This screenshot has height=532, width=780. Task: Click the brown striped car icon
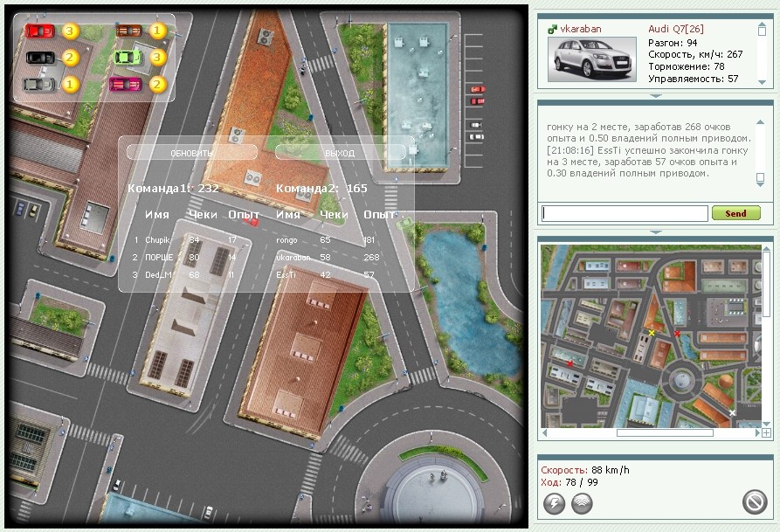tap(128, 31)
